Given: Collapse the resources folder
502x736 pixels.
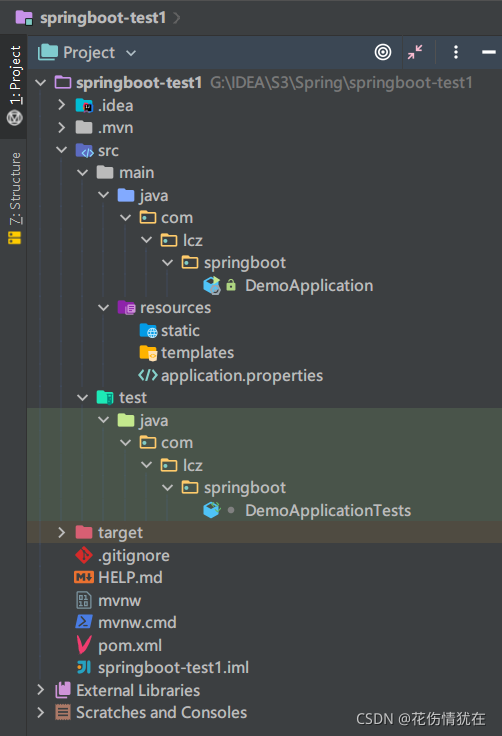Looking at the screenshot, I should coord(103,308).
